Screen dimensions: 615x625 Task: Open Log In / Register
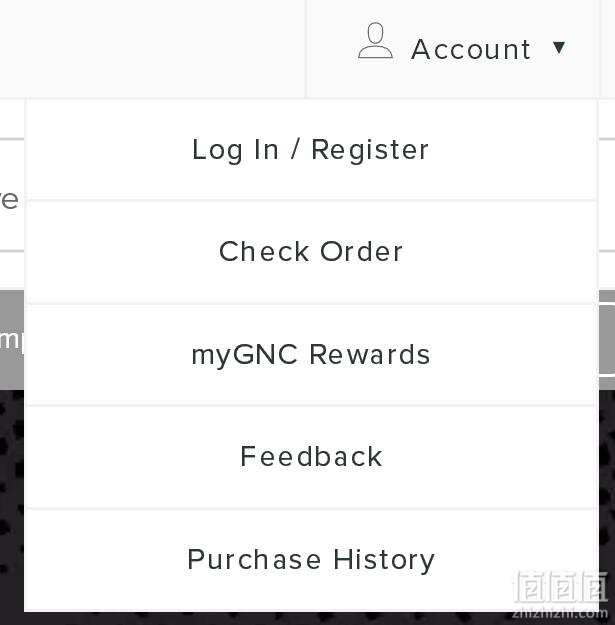tap(310, 150)
